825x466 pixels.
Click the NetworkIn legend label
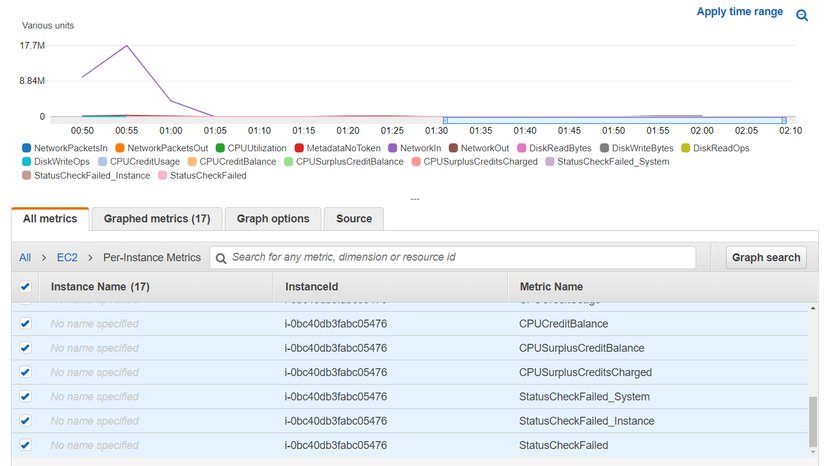(420, 148)
